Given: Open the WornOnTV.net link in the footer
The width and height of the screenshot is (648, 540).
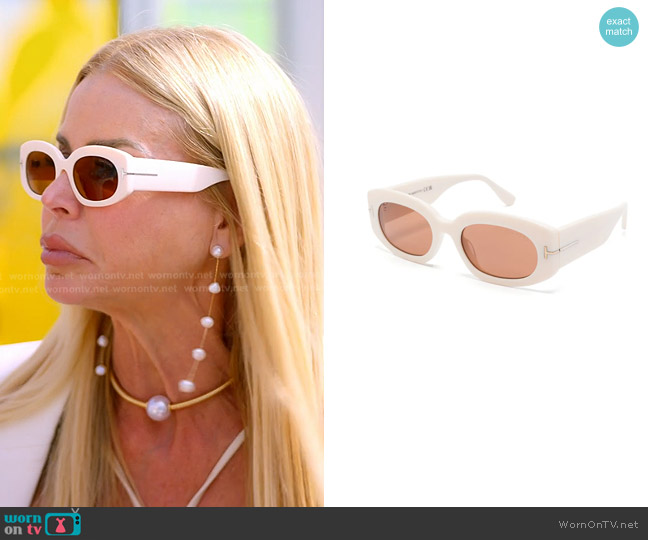Looking at the screenshot, I should click(598, 524).
